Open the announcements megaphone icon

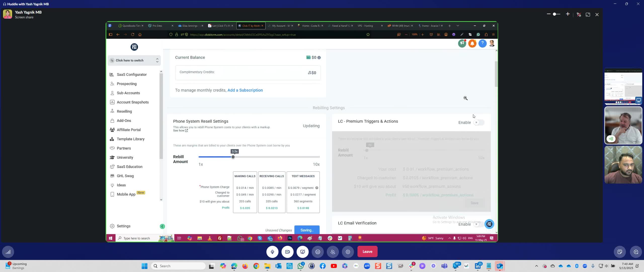462,43
